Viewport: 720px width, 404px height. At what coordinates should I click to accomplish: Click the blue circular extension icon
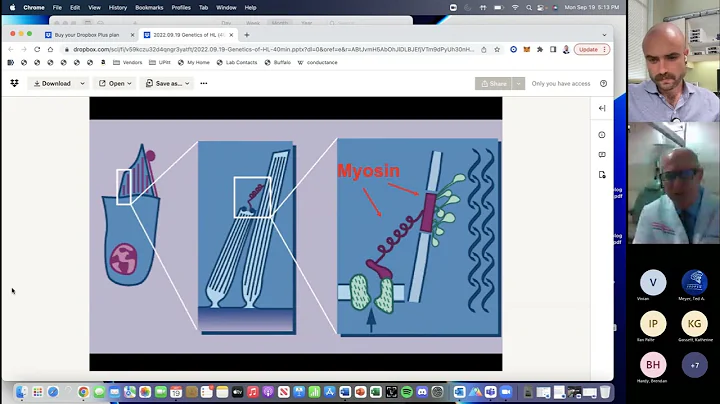513,49
